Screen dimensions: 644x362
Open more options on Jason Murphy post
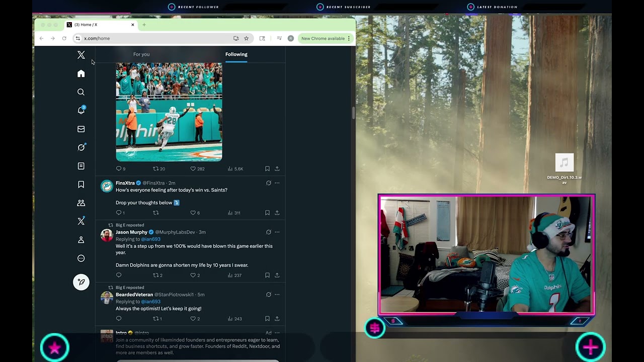[277, 232]
